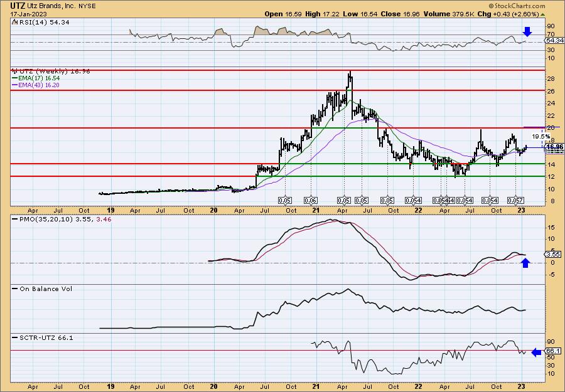Image resolution: width=565 pixels, height=392 pixels.
Task: Click the green up triangle beside Chg
Action: (x=542, y=14)
